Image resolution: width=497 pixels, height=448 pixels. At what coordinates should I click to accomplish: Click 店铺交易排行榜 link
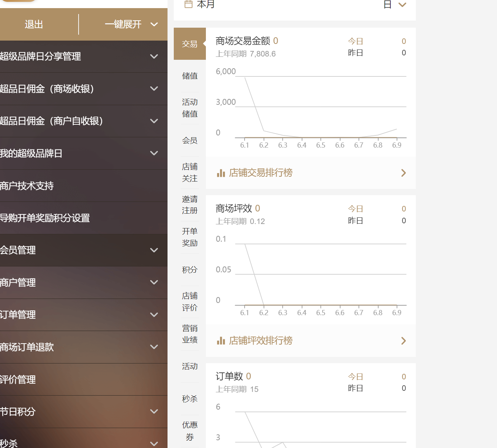pos(260,173)
